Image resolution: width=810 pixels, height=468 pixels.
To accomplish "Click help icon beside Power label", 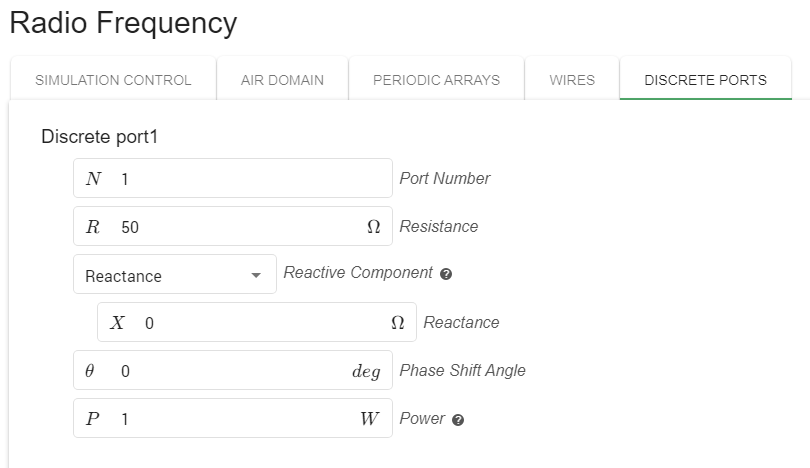I will pyautogui.click(x=458, y=420).
